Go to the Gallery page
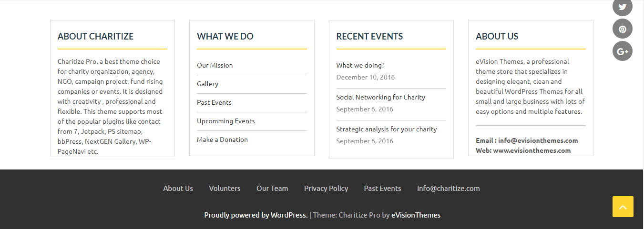This screenshot has width=644, height=229. [x=208, y=84]
